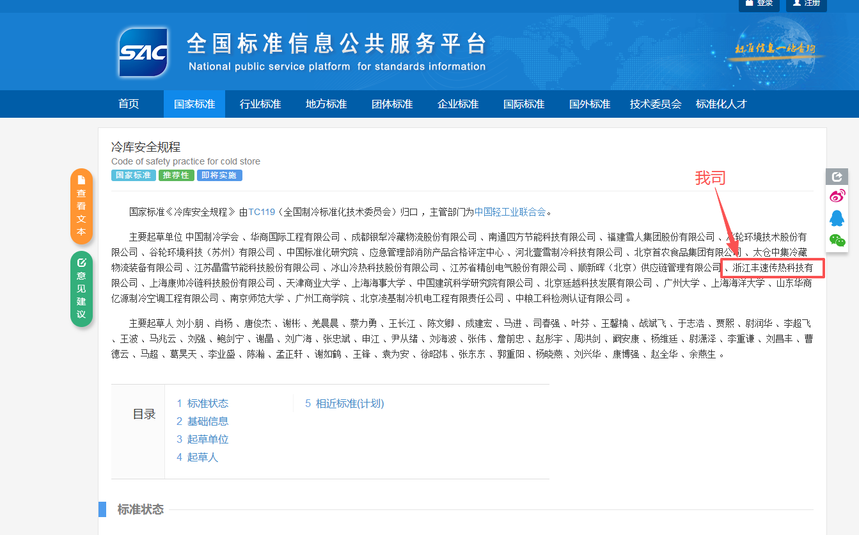Jump to 4 起草人 in contents
The height and width of the screenshot is (535, 859).
tap(197, 457)
